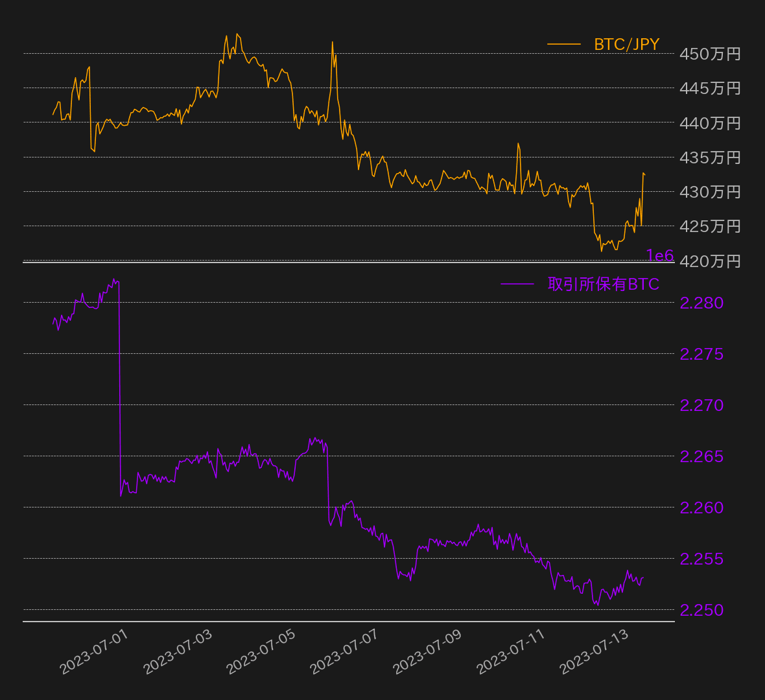
Task: Click the 2023-07-01 date label
Action: (x=94, y=652)
